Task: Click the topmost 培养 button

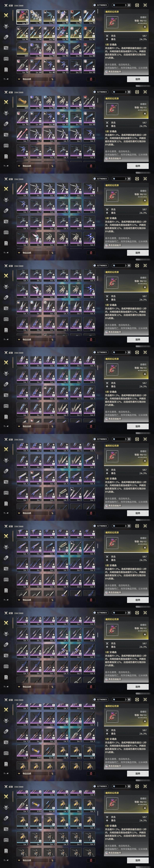Action: click(x=138, y=79)
